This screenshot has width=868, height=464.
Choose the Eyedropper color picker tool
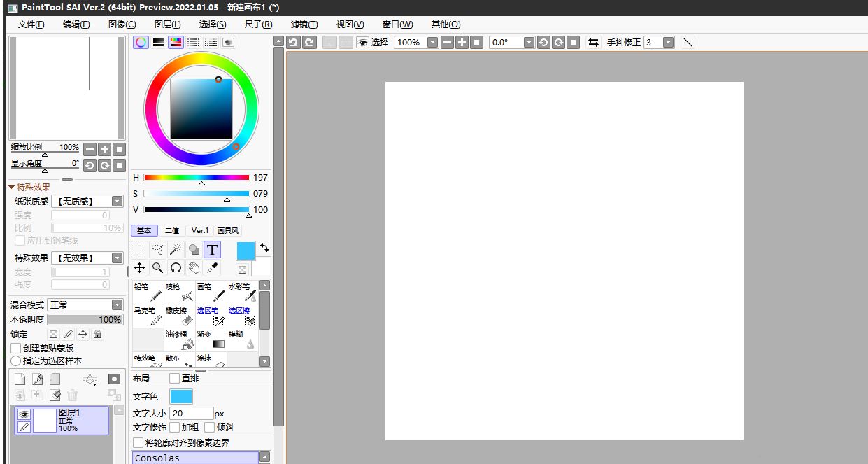[x=213, y=268]
